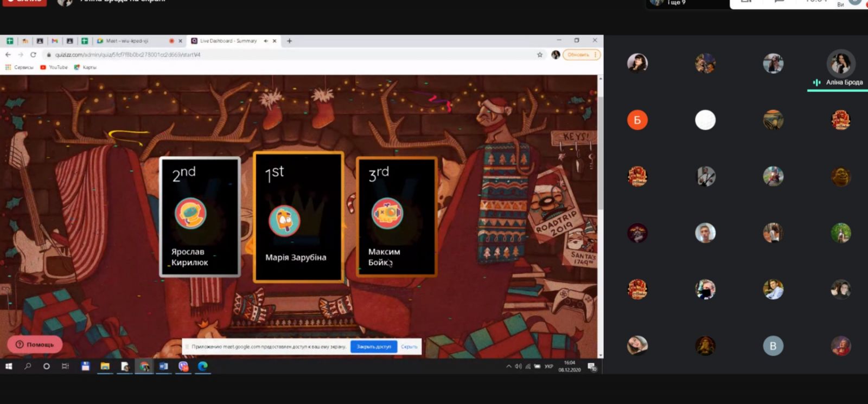Click Закрыть доступ to stop sharing
The height and width of the screenshot is (404, 868).
(x=374, y=347)
